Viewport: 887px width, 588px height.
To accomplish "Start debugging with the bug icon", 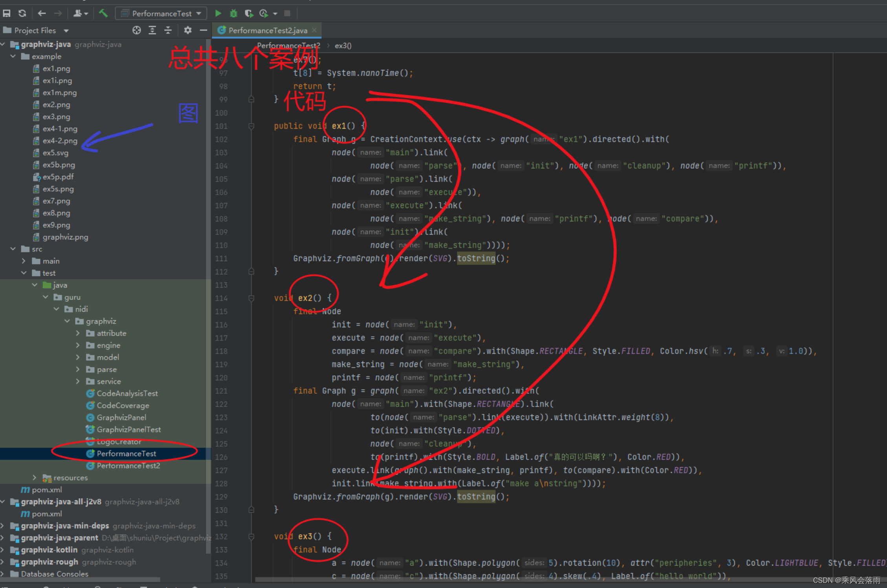I will pos(233,13).
